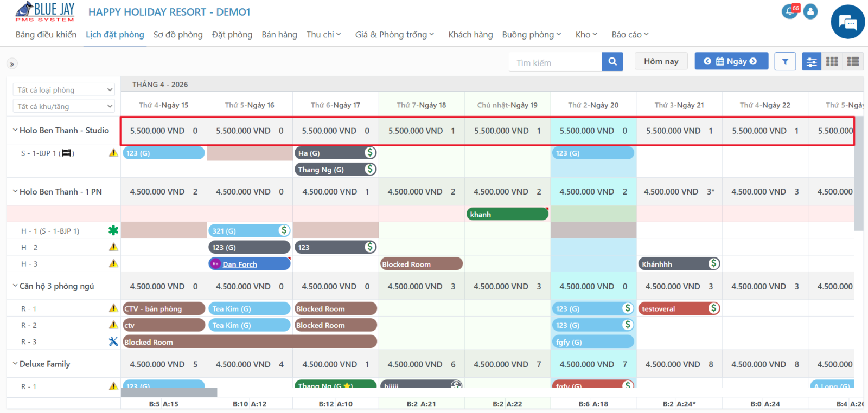Go to next day arrow
The height and width of the screenshot is (413, 868).
point(753,61)
